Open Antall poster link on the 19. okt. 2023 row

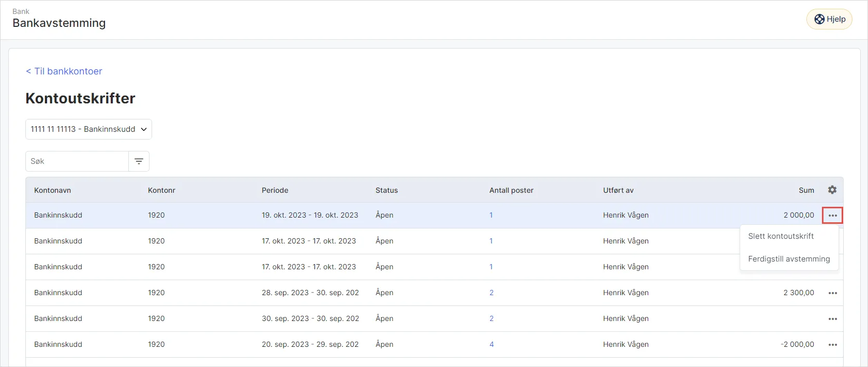491,215
